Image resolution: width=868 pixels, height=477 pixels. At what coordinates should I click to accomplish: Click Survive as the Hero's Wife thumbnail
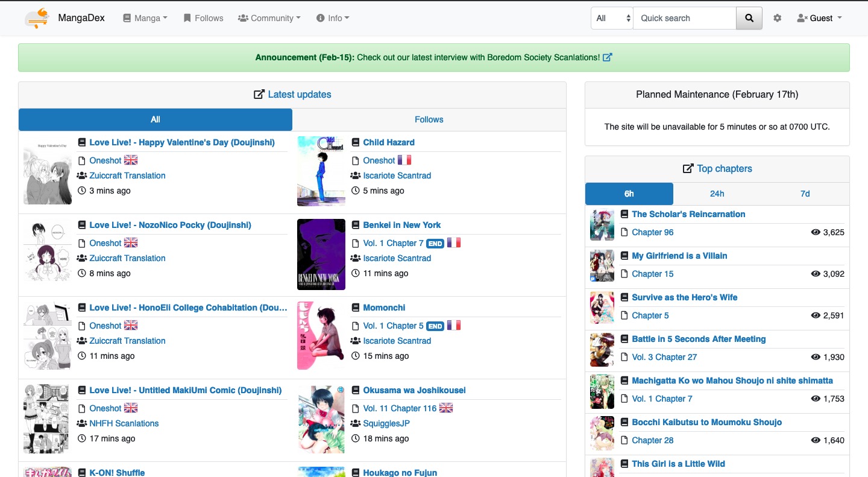click(602, 308)
